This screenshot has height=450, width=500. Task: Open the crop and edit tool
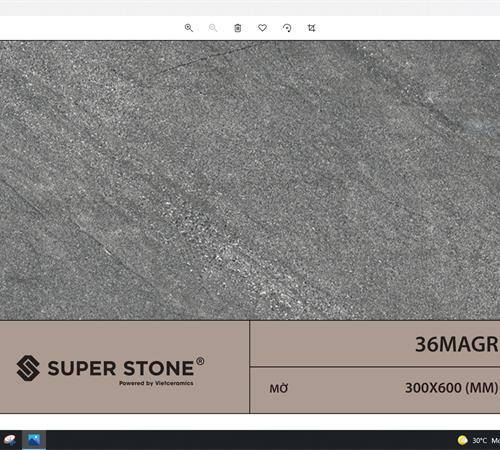point(311,28)
